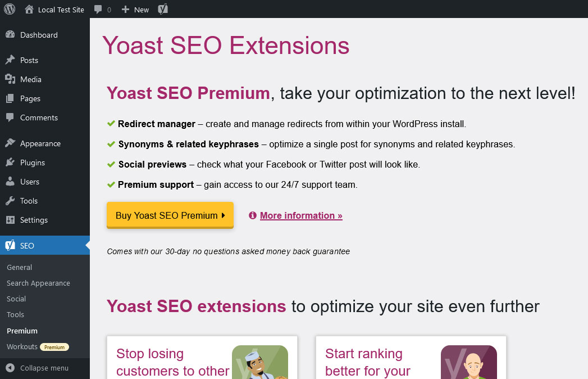Open Media via its camera icon
The height and width of the screenshot is (379, 588).
[12, 79]
